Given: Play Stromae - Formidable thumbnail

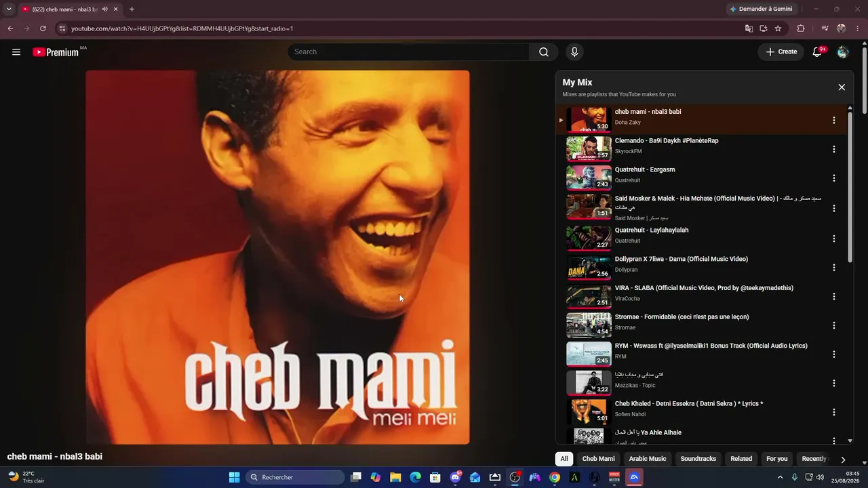Looking at the screenshot, I should pyautogui.click(x=589, y=325).
